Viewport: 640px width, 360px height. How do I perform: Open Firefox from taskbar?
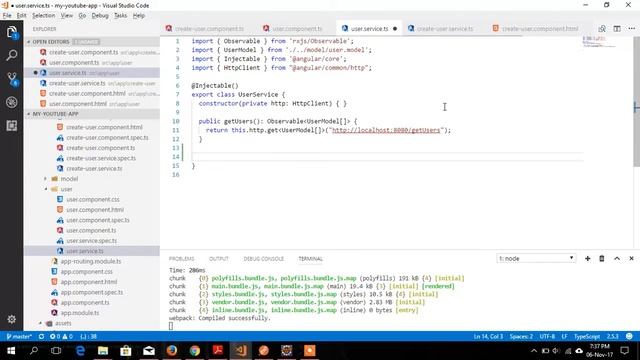(171, 351)
